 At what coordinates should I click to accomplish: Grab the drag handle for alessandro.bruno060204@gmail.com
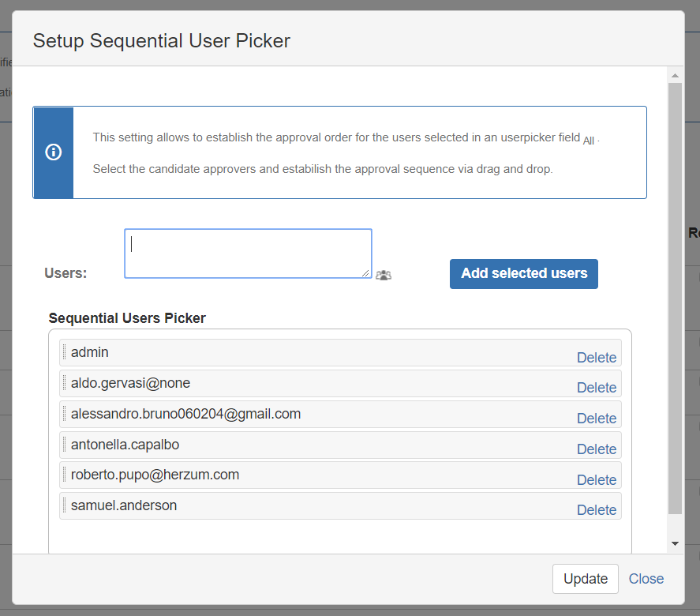pyautogui.click(x=64, y=414)
